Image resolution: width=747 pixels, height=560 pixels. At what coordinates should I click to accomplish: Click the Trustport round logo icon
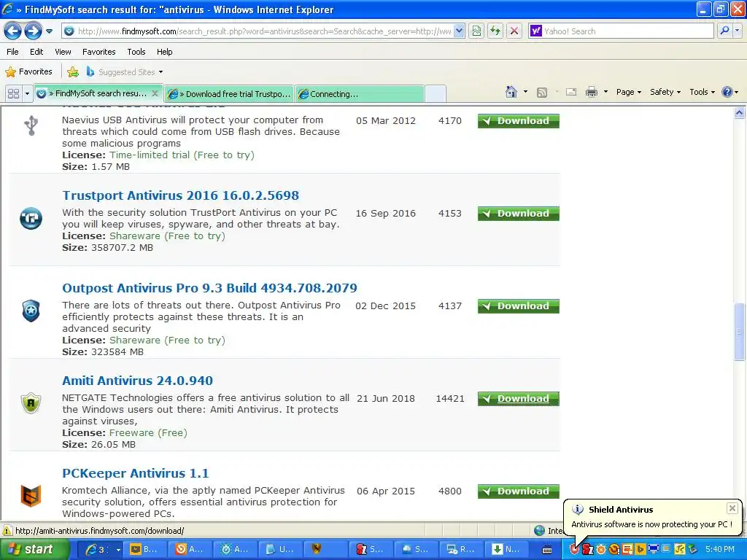click(31, 219)
